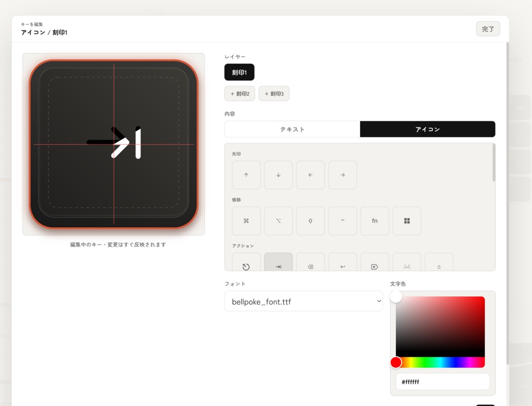Choose the Control caret symbol icon
The width and height of the screenshot is (532, 406).
point(343,220)
